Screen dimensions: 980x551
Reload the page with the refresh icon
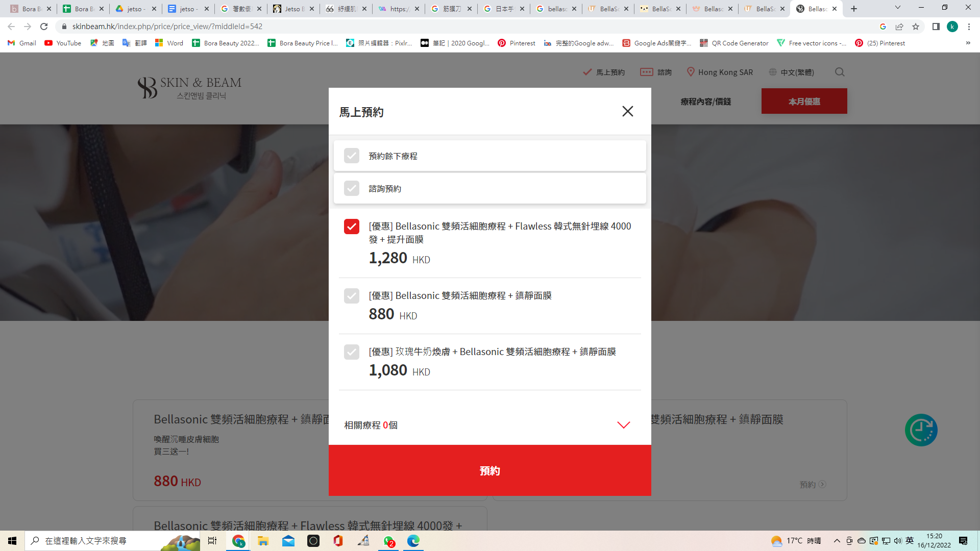[x=44, y=27]
